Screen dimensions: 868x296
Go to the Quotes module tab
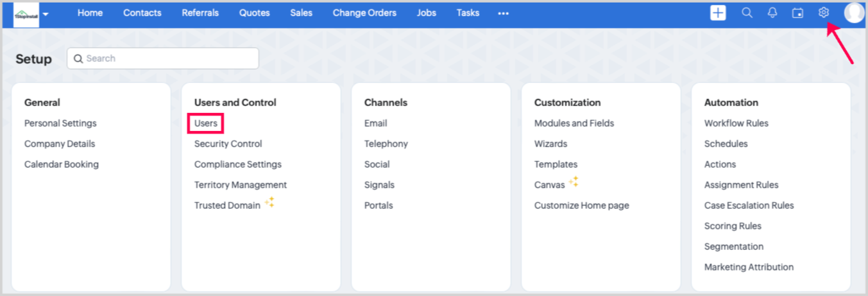click(255, 13)
